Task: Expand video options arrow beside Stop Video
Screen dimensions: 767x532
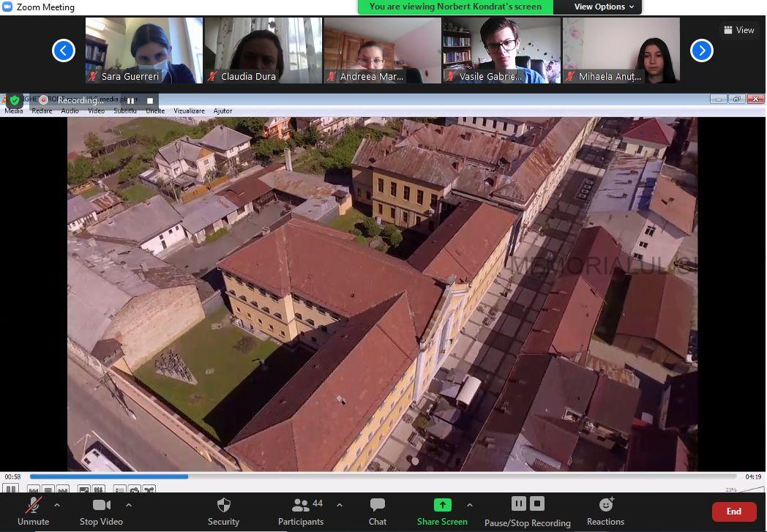Action: pyautogui.click(x=129, y=505)
